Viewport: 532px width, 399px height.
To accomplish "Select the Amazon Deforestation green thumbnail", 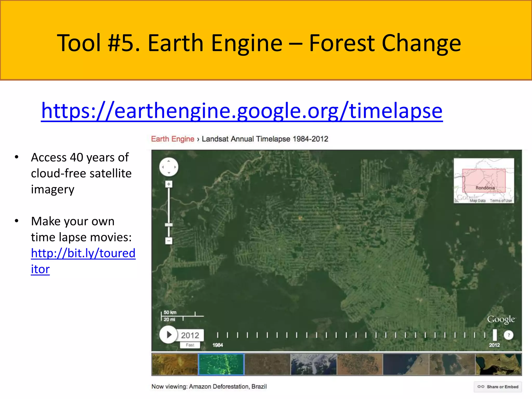I will point(221,364).
